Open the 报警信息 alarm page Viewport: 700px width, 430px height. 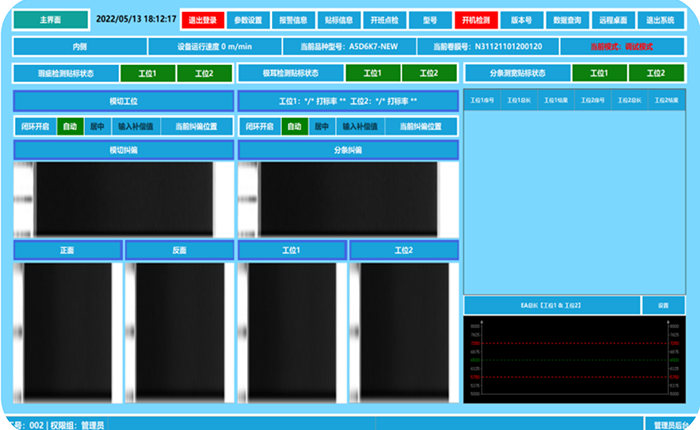coord(293,19)
